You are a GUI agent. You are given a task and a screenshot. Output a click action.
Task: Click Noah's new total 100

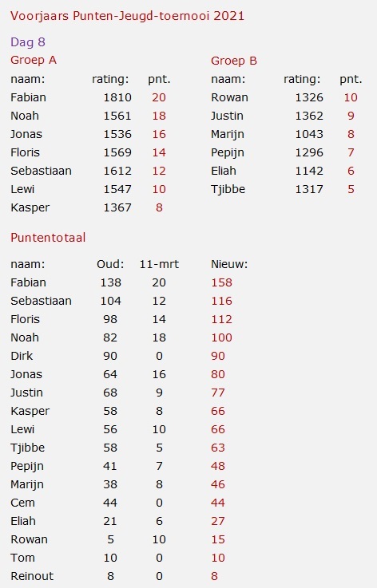click(x=221, y=337)
